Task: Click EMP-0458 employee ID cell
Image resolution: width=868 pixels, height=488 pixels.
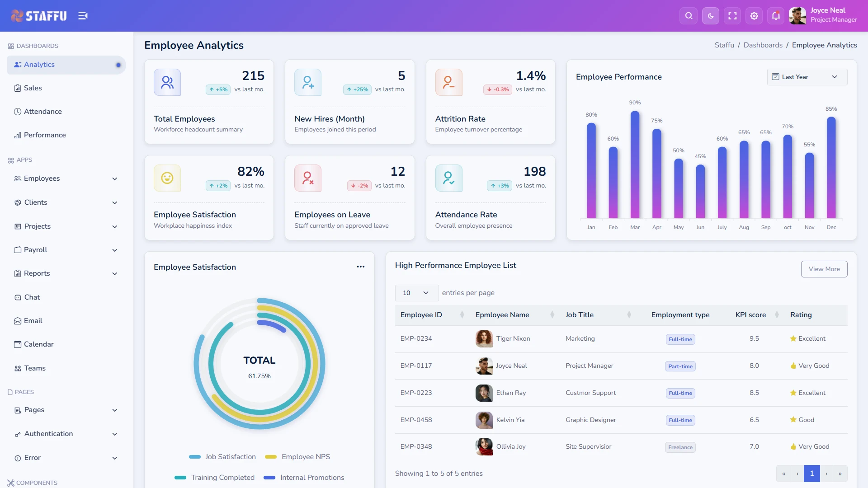Action: pos(416,420)
